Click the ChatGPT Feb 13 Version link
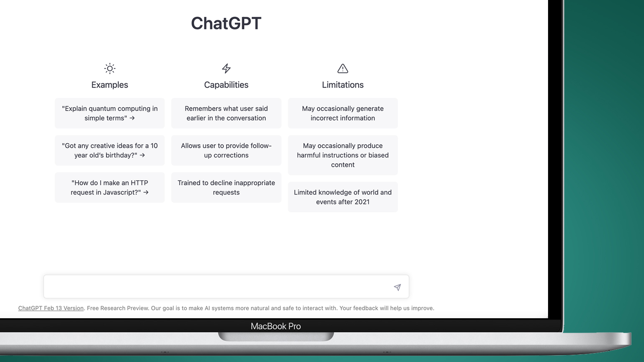644x362 pixels. [51, 308]
